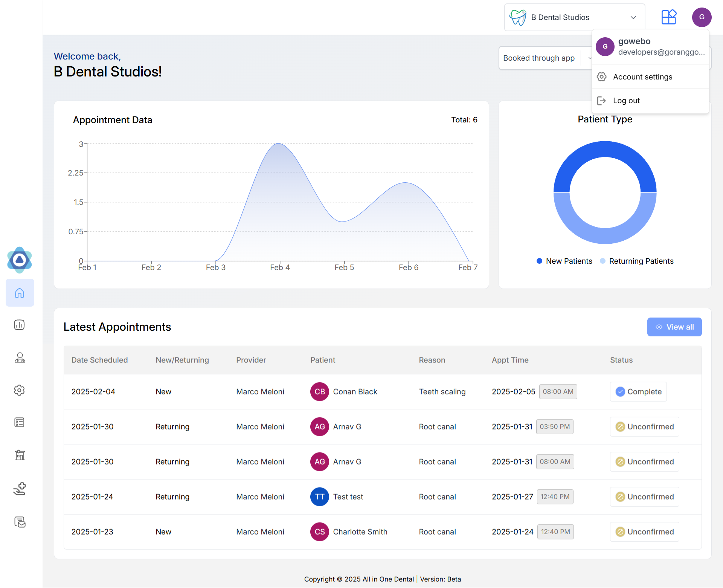Screen dimensions: 723x588
Task: Click the apps grid icon in header
Action: pos(669,17)
